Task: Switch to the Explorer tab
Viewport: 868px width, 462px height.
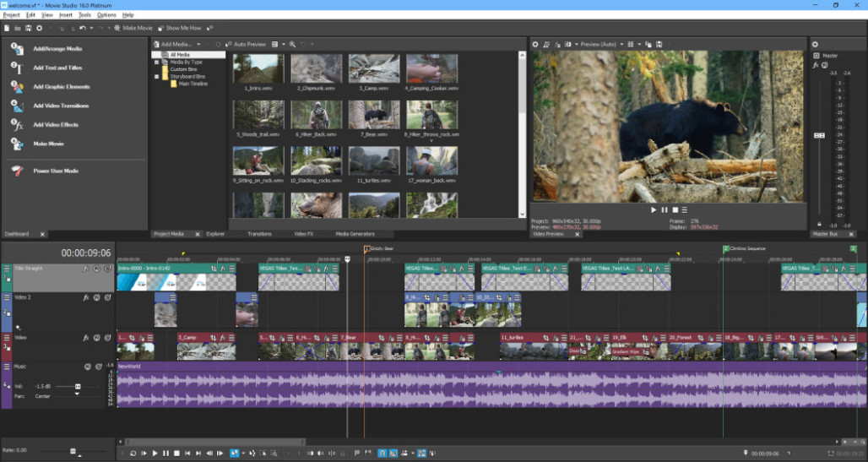Action: click(215, 234)
